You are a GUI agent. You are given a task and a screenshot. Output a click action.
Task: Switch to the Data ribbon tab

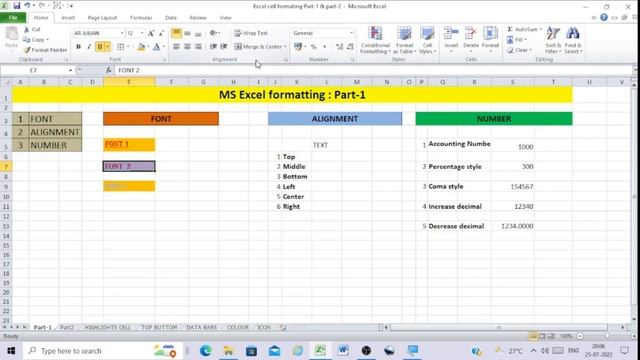click(x=171, y=18)
